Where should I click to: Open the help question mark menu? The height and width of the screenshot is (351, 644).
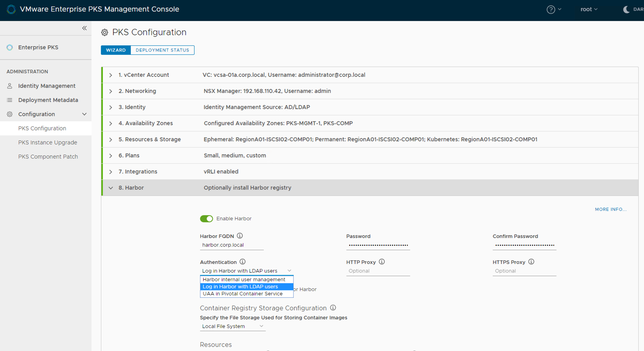(x=554, y=9)
